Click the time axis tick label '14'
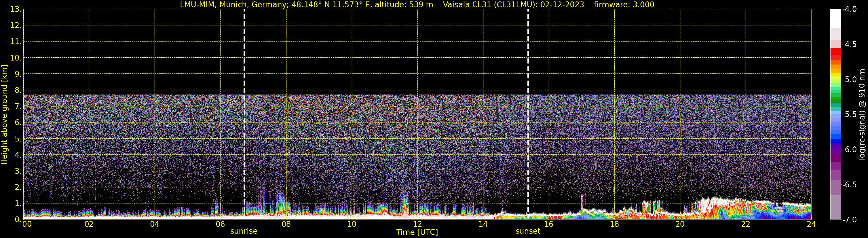 (x=483, y=224)
